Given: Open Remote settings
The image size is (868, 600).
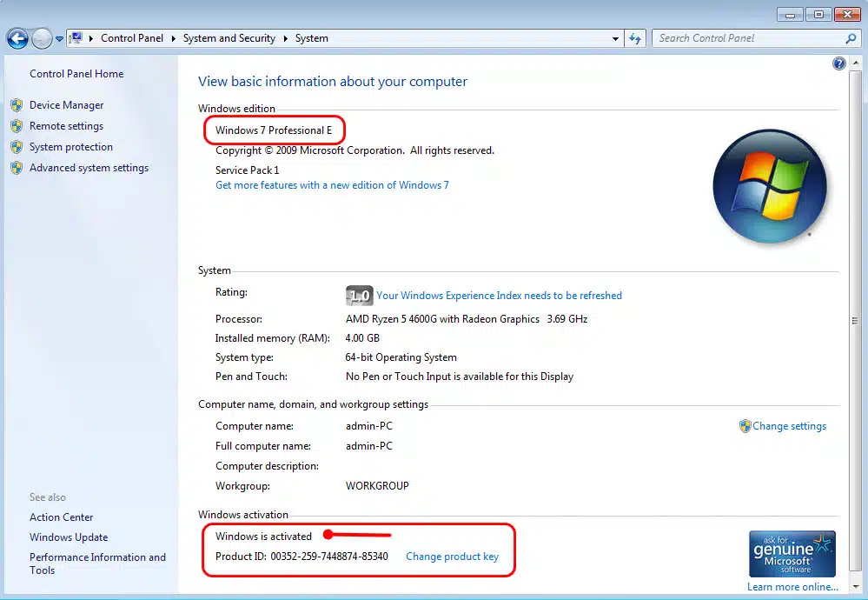Looking at the screenshot, I should (66, 126).
